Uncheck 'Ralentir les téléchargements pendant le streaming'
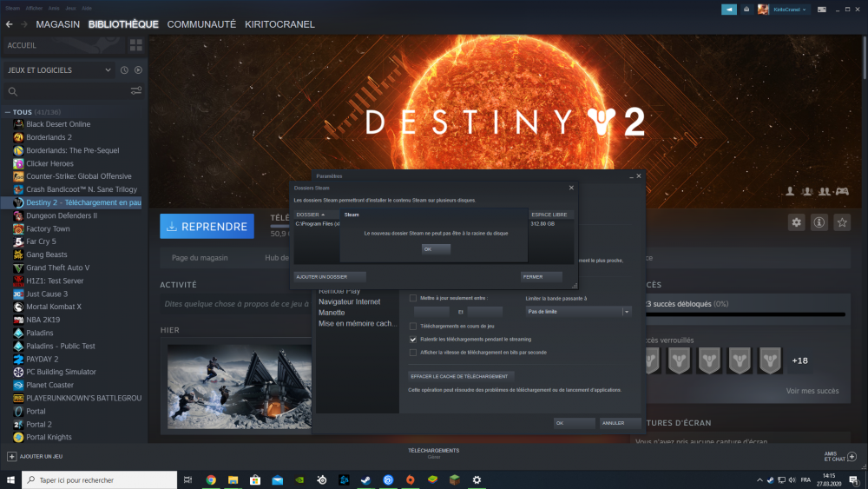This screenshot has height=489, width=868. click(413, 339)
